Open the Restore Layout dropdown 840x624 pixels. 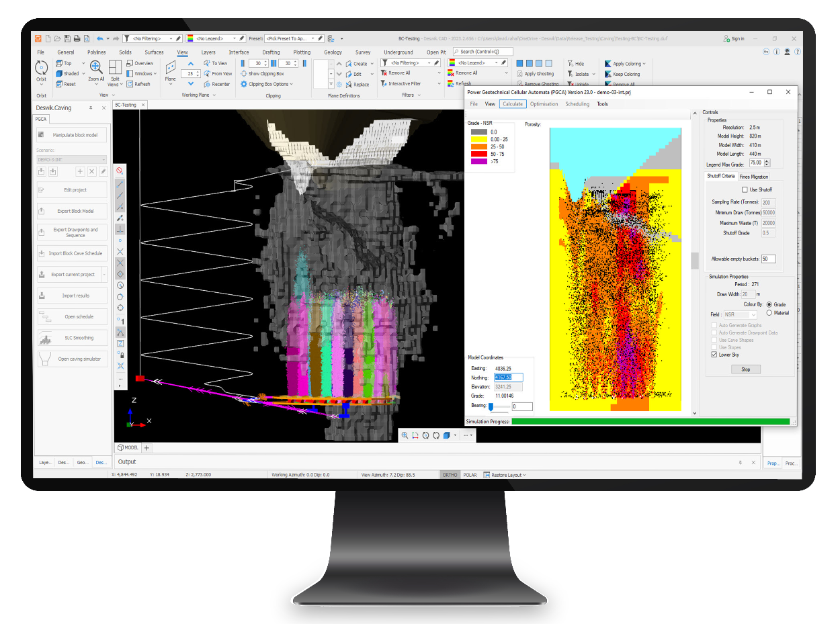pos(504,475)
